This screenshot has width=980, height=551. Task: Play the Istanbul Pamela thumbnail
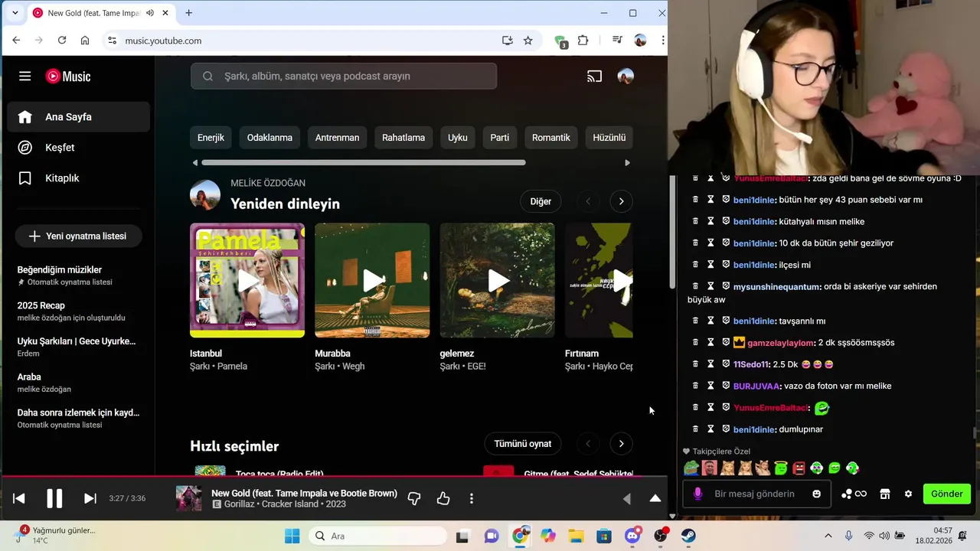tap(247, 281)
